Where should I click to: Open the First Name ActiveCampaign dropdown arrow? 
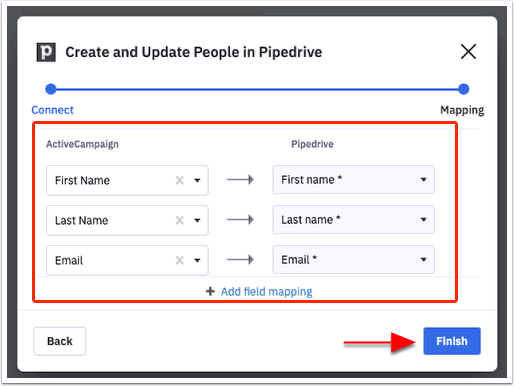pyautogui.click(x=197, y=181)
